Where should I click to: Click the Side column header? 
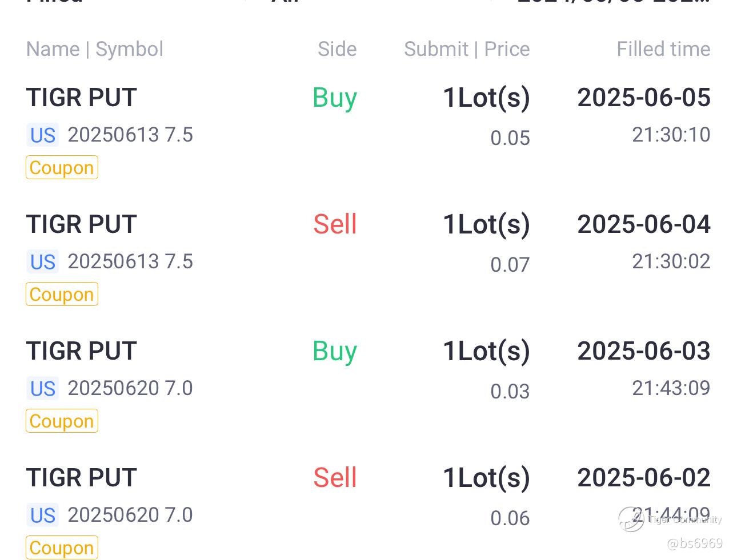tap(337, 49)
